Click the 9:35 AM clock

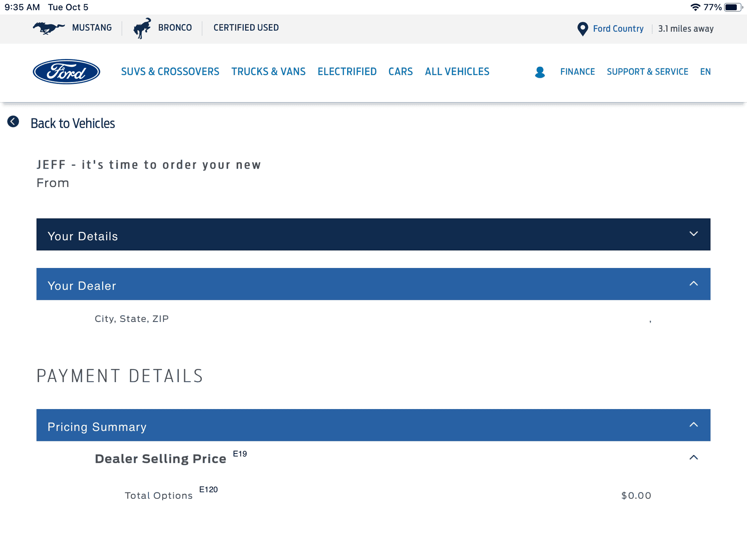click(x=22, y=7)
